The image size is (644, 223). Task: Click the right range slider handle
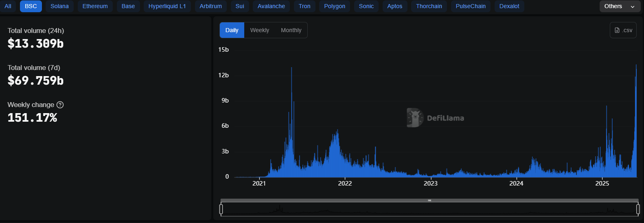638,209
